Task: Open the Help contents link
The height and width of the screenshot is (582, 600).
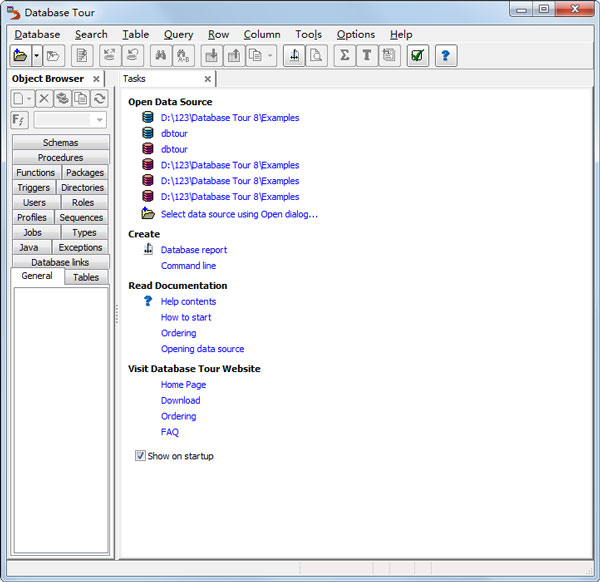Action: [188, 302]
